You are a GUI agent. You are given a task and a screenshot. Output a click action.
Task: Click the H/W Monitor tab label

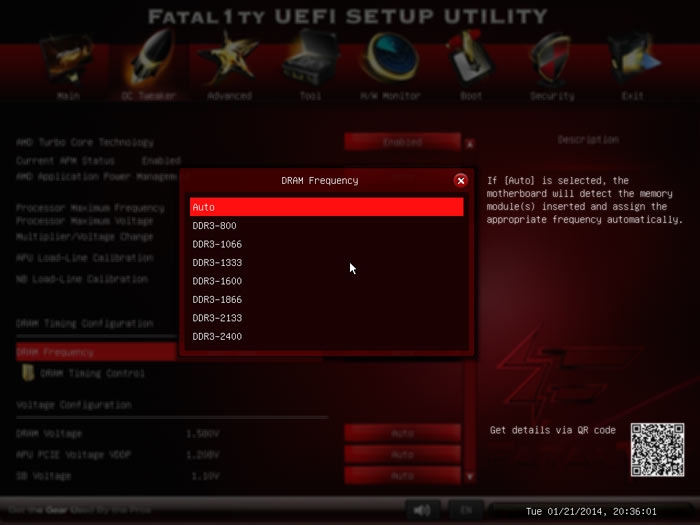(390, 96)
